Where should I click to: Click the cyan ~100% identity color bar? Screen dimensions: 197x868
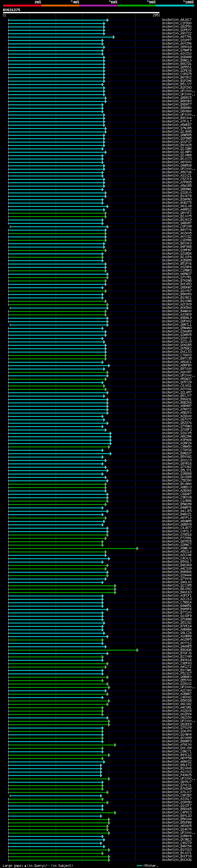175,6
